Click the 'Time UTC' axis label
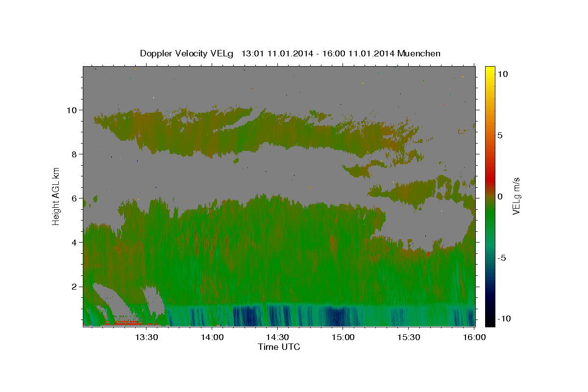Image resolution: width=588 pixels, height=392 pixels. 279,347
